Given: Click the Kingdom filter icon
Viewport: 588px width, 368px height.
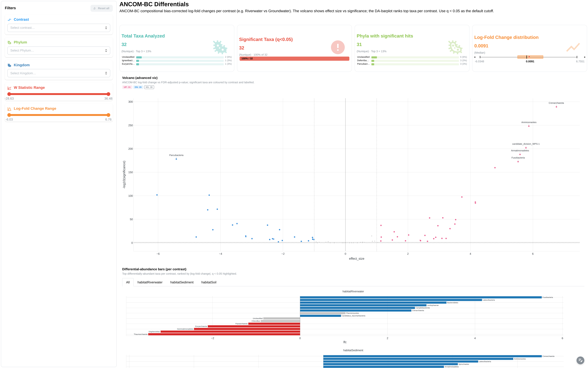Looking at the screenshot, I should tap(10, 65).
